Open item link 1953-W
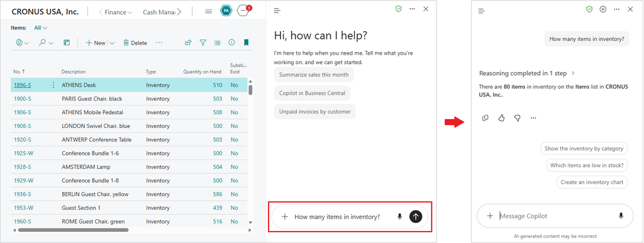This screenshot has height=243, width=644. (23, 208)
